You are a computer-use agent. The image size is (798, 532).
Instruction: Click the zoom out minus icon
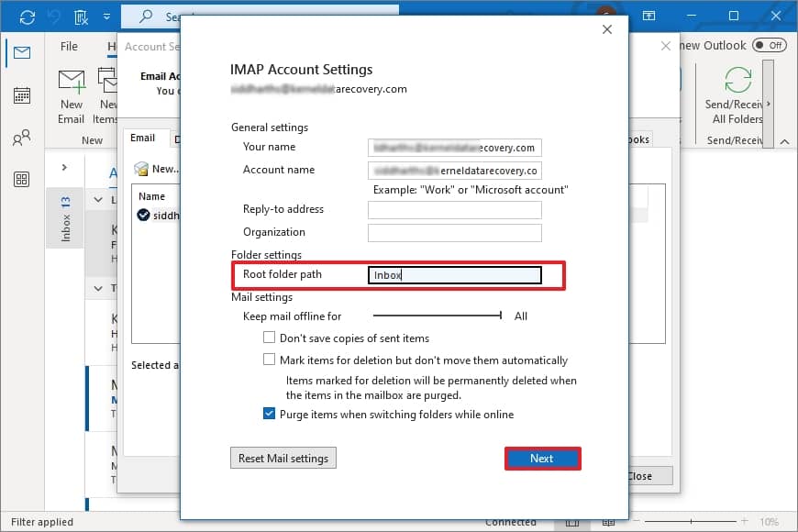(637, 521)
